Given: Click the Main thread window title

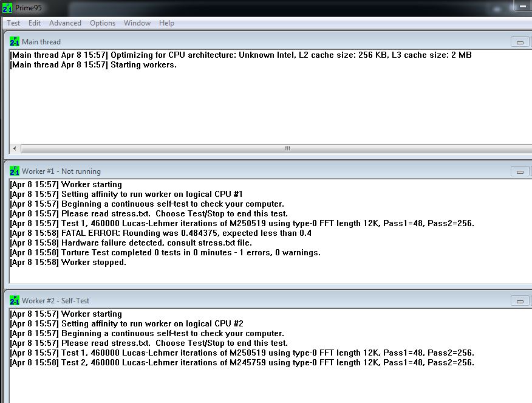Looking at the screenshot, I should coord(41,42).
